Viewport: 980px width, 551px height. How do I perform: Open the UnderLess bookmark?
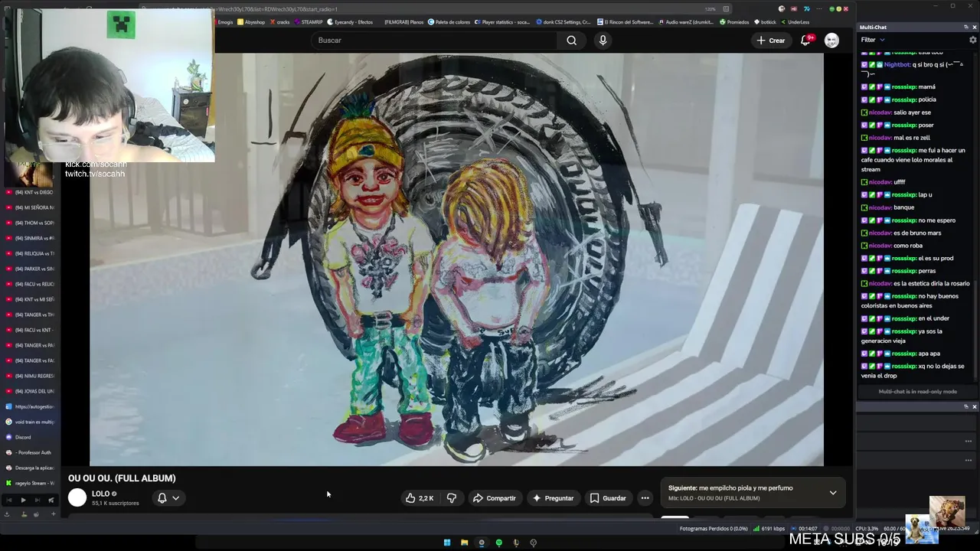pyautogui.click(x=795, y=22)
